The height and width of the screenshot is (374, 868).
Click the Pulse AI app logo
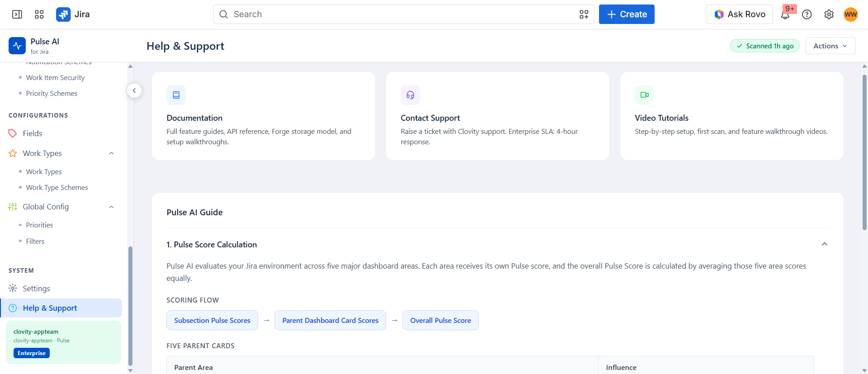(17, 46)
